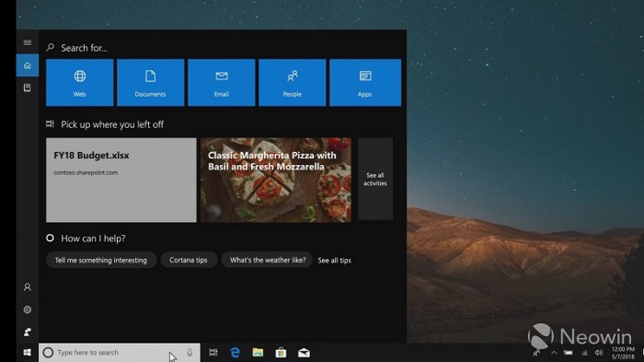This screenshot has height=362, width=644.
Task: Select the Home icon in sidebar
Action: pyautogui.click(x=28, y=65)
